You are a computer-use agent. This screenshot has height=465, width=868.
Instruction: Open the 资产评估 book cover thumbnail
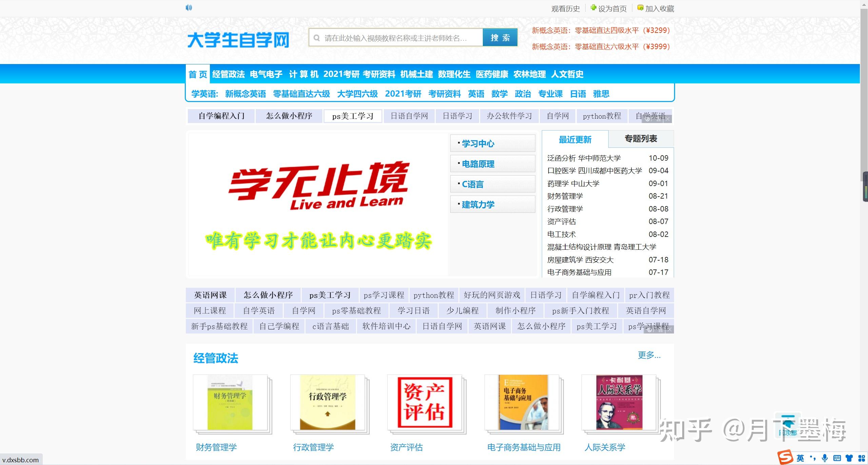(425, 403)
